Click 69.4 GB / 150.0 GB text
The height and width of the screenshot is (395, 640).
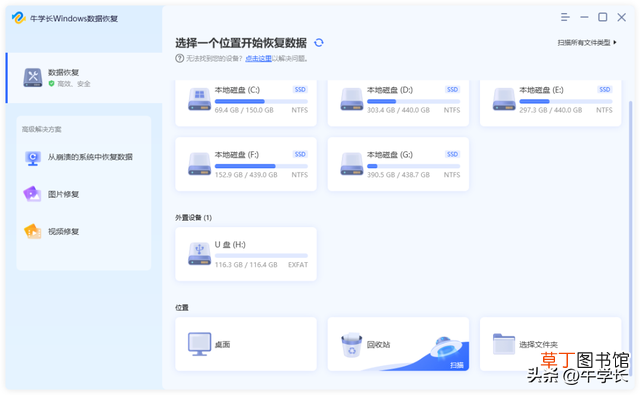(x=244, y=110)
